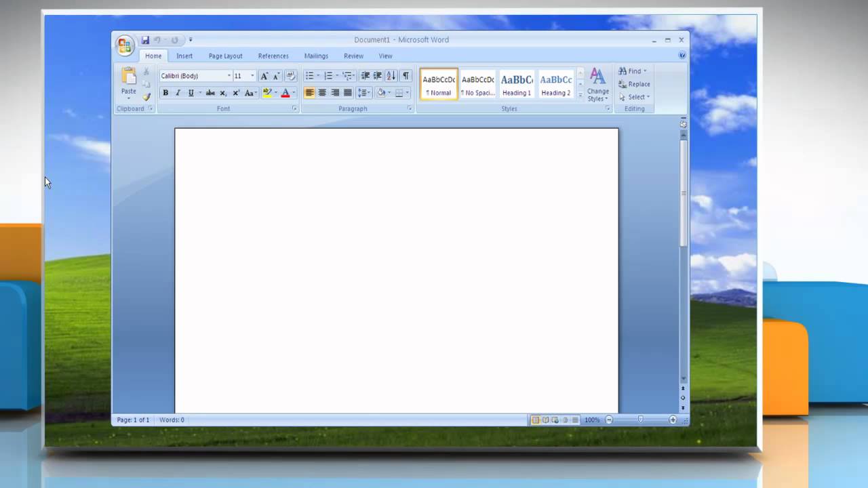Image resolution: width=868 pixels, height=488 pixels.
Task: Click the Borders icon in Paragraph group
Action: [x=399, y=93]
